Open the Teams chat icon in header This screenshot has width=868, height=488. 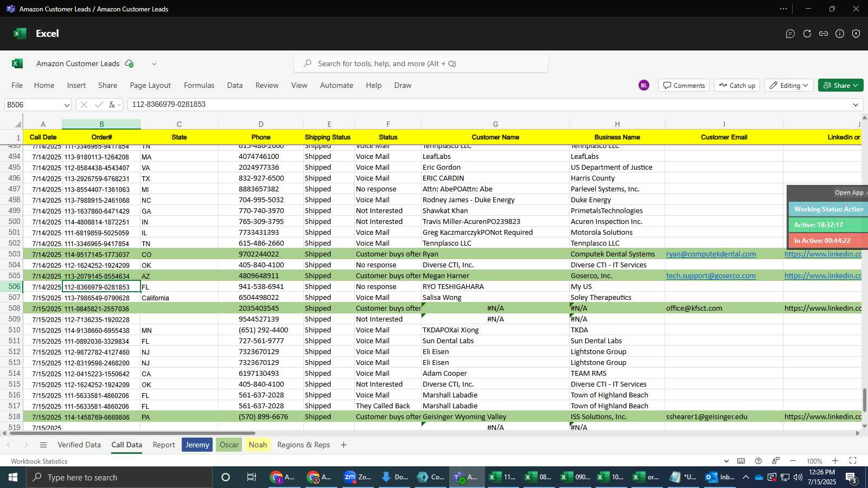[790, 34]
